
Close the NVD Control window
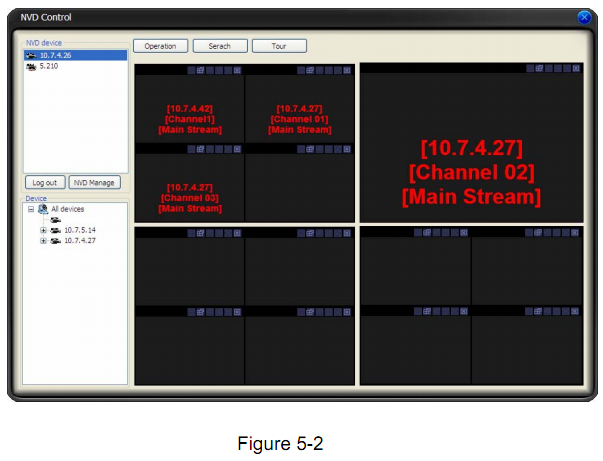pyautogui.click(x=584, y=17)
